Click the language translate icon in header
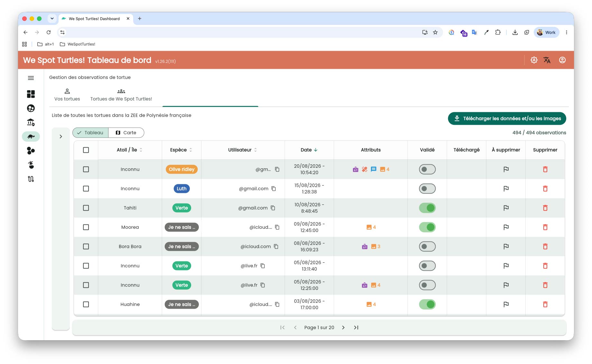The width and height of the screenshot is (592, 364). 547,60
